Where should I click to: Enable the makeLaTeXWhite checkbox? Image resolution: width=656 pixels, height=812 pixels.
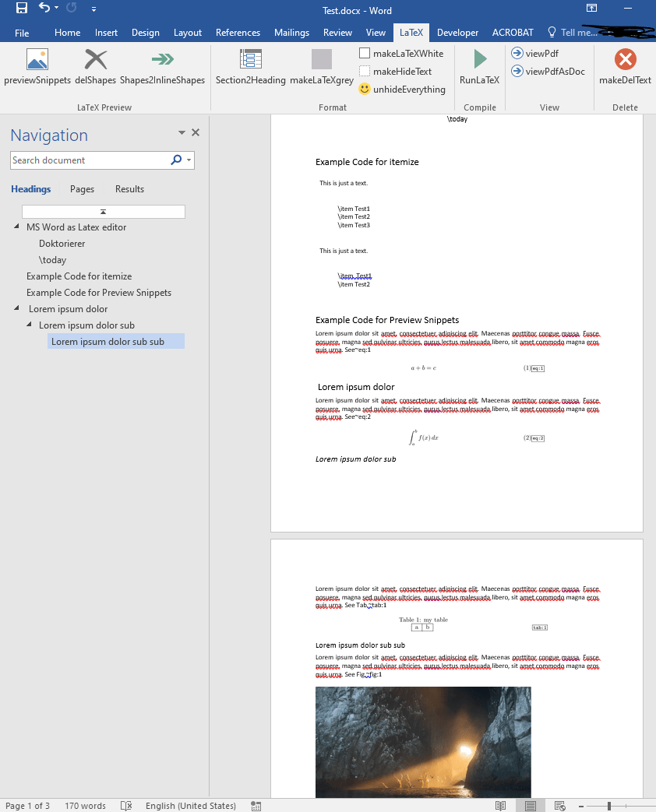(x=363, y=53)
